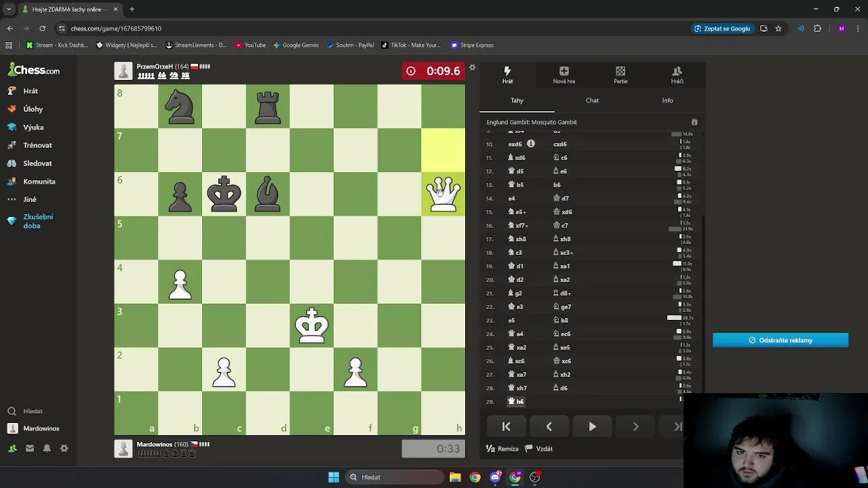This screenshot has height=488, width=868.
Task: Open the browser tab search dropdown arrow
Action: (9, 9)
